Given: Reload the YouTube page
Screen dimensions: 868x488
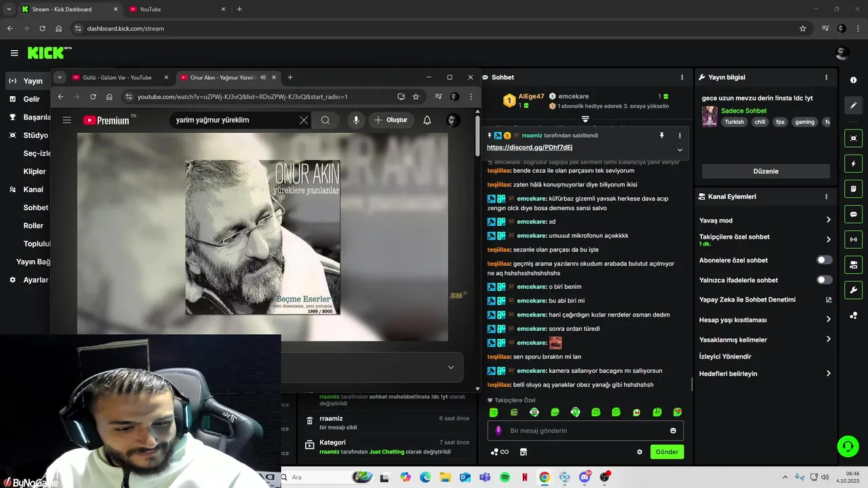Looking at the screenshot, I should (x=93, y=96).
